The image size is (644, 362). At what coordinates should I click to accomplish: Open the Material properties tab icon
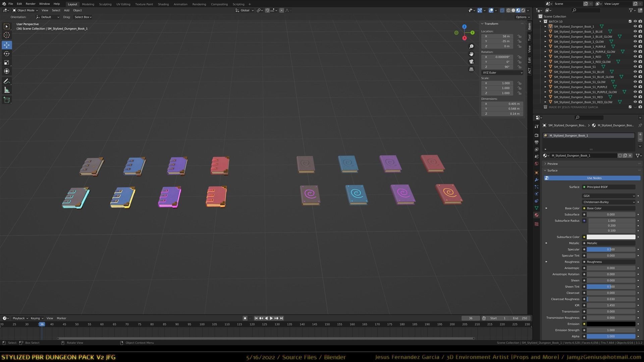[537, 215]
